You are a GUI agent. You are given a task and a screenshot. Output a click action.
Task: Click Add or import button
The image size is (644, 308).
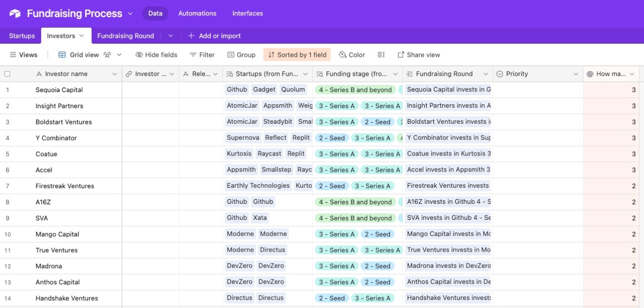tap(214, 36)
